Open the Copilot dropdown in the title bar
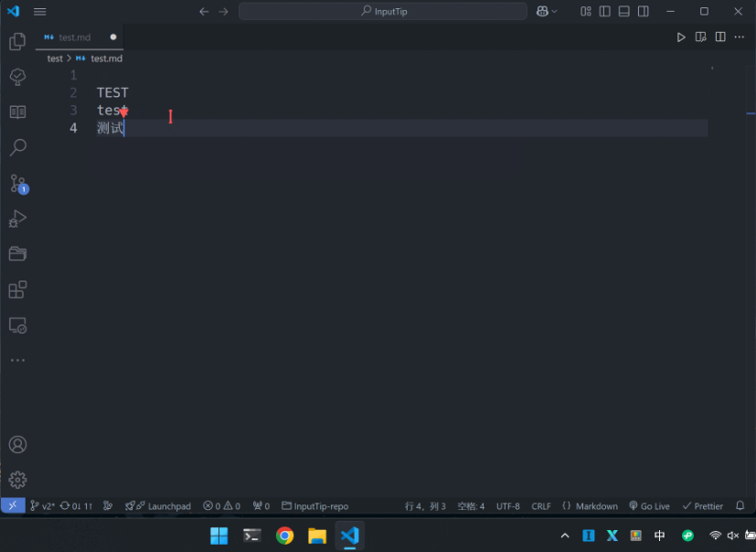The width and height of the screenshot is (756, 552). pos(546,11)
